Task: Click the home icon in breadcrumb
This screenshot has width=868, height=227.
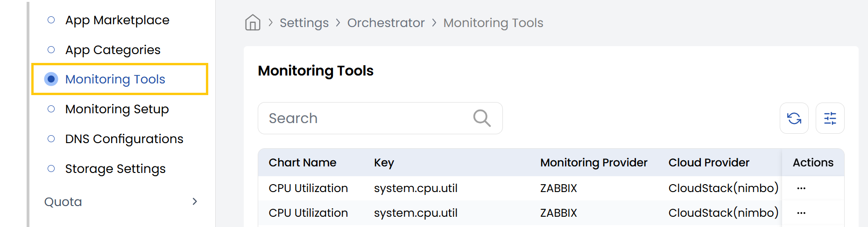Action: click(x=253, y=22)
